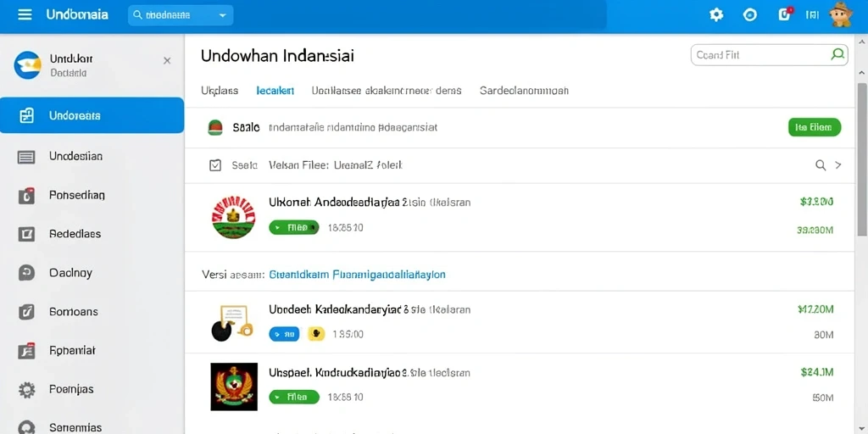Viewport: 868px width, 434px height.
Task: Open the Greantdkaim Pbenmigandaliaraylon link
Action: tap(357, 274)
